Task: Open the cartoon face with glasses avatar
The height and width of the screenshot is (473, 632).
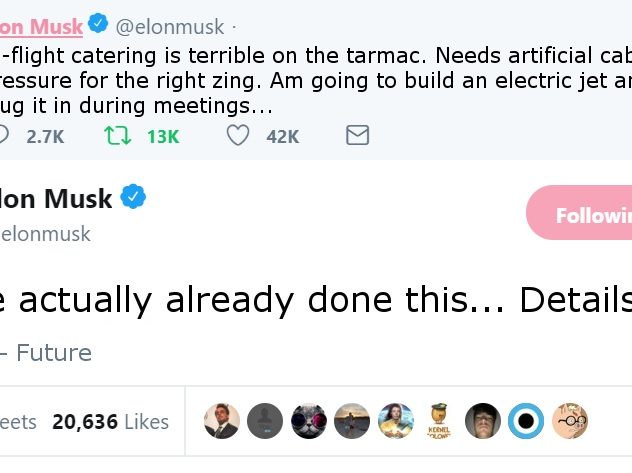Action: (570, 421)
